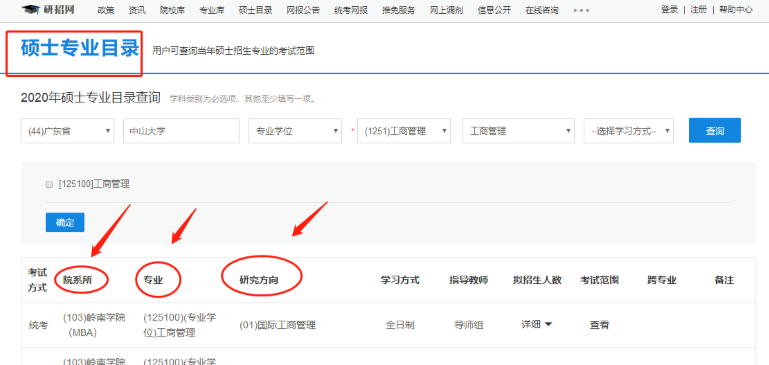The height and width of the screenshot is (365, 769).
Task: Open the (1251)工商管理 discipline dropdown
Action: (x=404, y=131)
